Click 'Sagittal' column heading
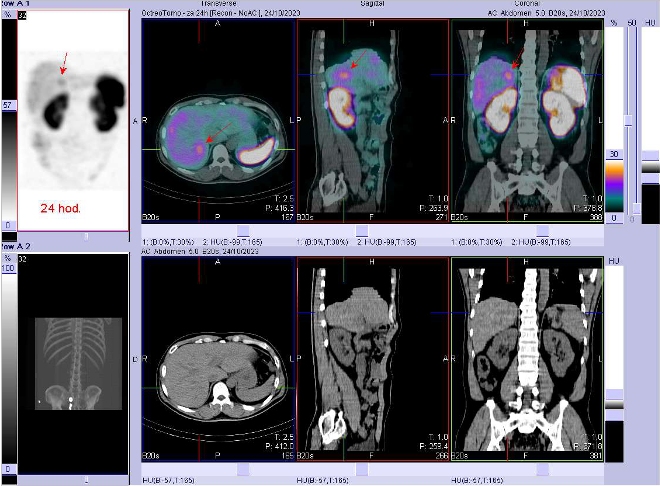The image size is (660, 486). coord(373,3)
